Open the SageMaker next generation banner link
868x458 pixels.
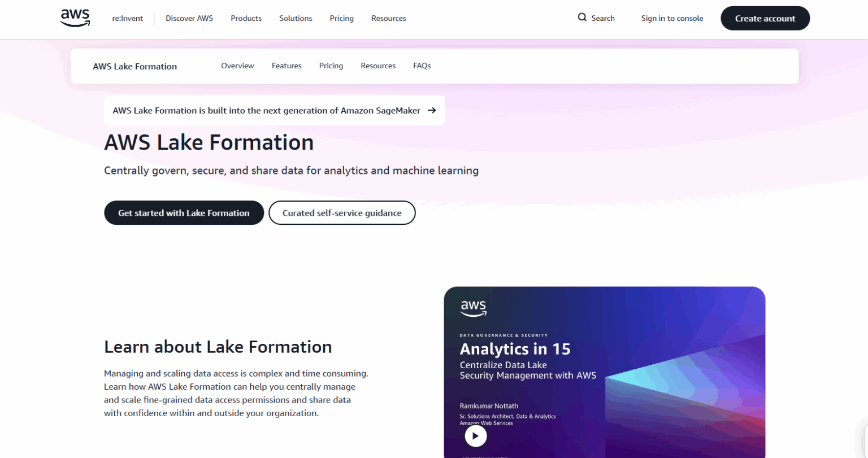coord(274,110)
